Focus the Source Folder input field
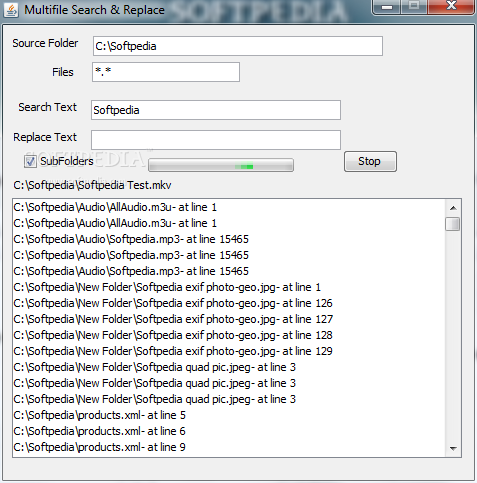The height and width of the screenshot is (483, 477). pyautogui.click(x=238, y=46)
